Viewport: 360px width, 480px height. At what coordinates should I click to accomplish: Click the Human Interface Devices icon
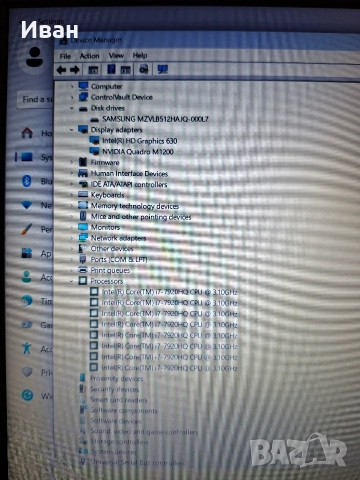pyautogui.click(x=83, y=173)
